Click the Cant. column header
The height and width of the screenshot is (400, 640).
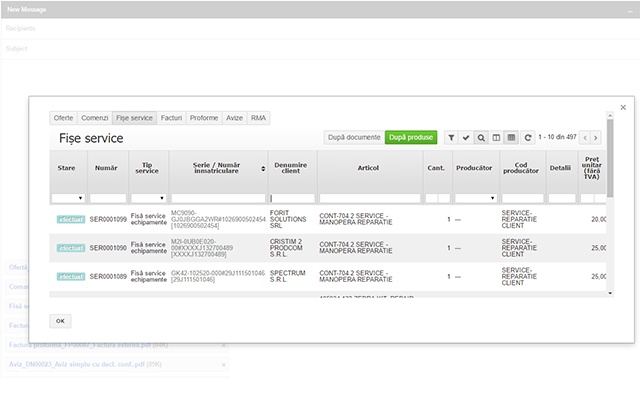(x=436, y=168)
